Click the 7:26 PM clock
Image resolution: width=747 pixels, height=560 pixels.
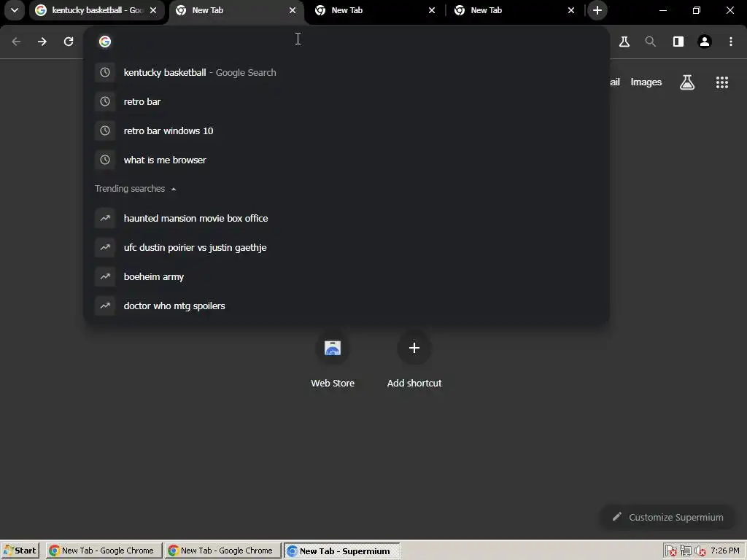click(725, 551)
